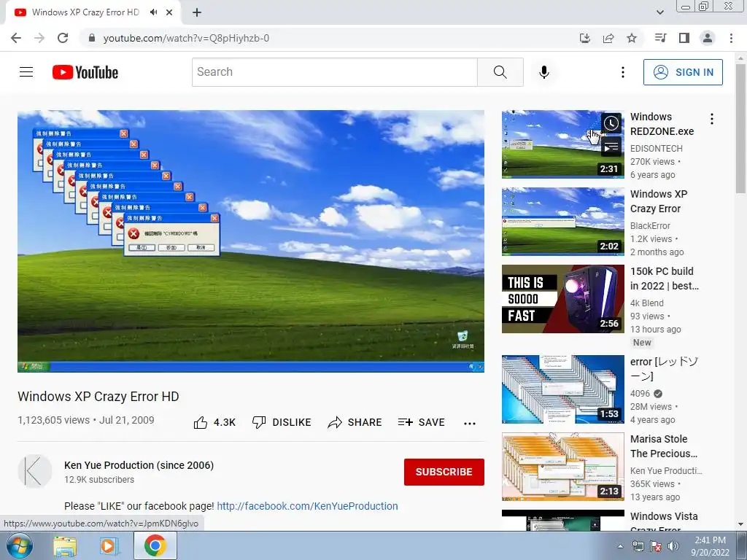
Task: Click the "Marisa Stole The Precious" title
Action: coord(664,446)
